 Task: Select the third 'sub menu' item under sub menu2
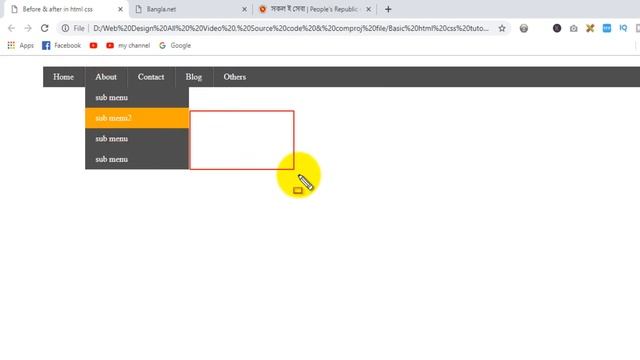pyautogui.click(x=137, y=139)
